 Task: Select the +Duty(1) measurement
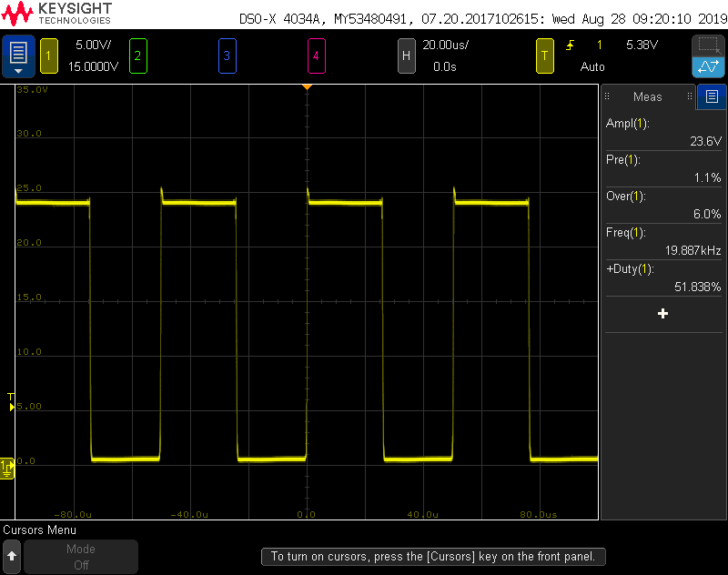point(663,278)
